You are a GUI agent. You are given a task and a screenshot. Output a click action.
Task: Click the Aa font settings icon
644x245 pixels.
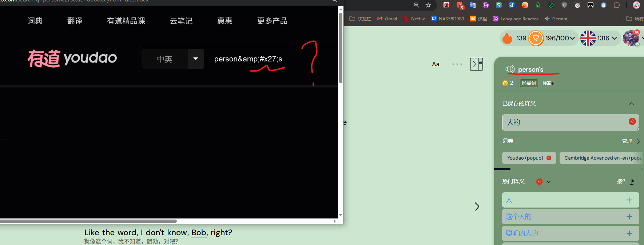pos(436,64)
